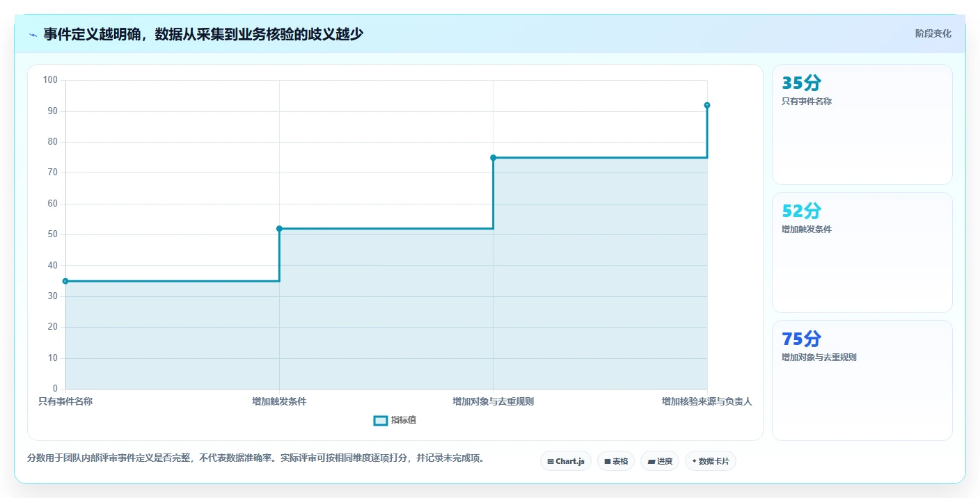The image size is (980, 498).
Task: Select the 52分 data card
Action: point(862,252)
